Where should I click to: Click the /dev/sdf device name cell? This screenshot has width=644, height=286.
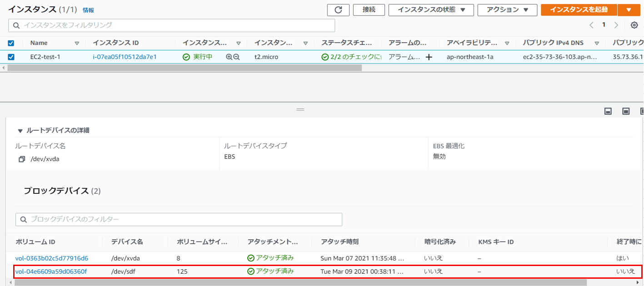pyautogui.click(x=124, y=272)
